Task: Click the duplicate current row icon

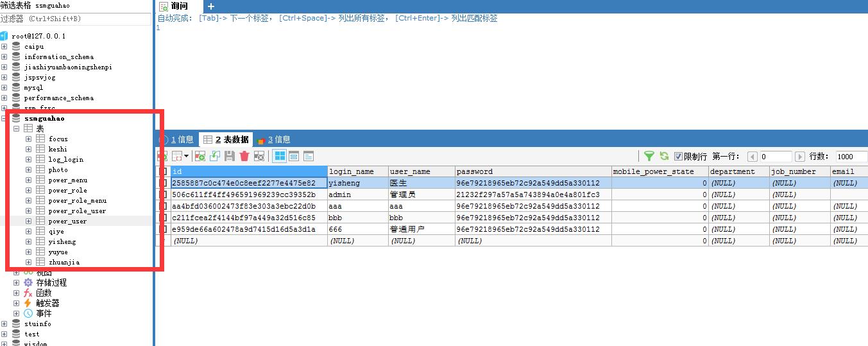Action: (215, 156)
